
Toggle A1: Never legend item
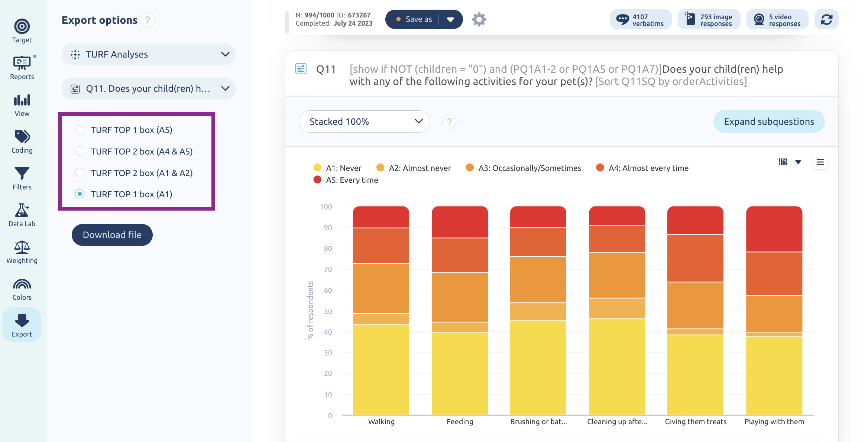[x=337, y=168]
